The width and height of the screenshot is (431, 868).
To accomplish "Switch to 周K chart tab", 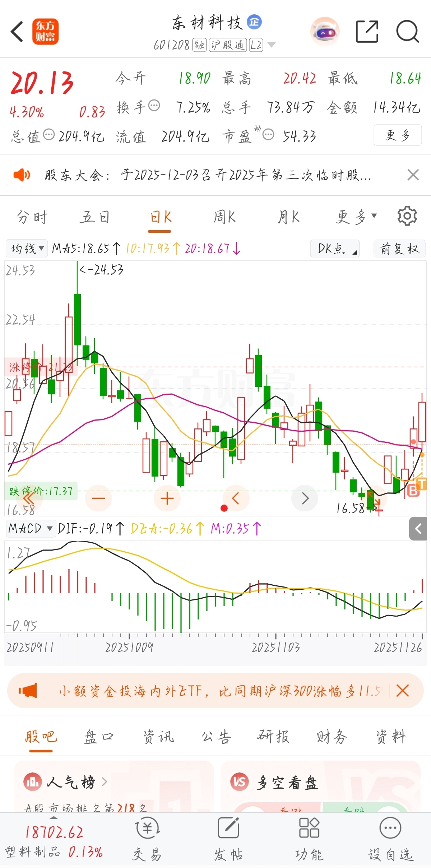I will tap(224, 217).
